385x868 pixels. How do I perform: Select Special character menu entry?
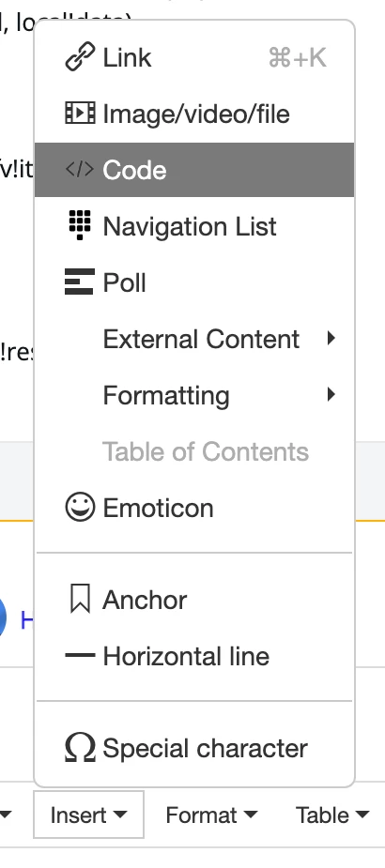tap(194, 748)
